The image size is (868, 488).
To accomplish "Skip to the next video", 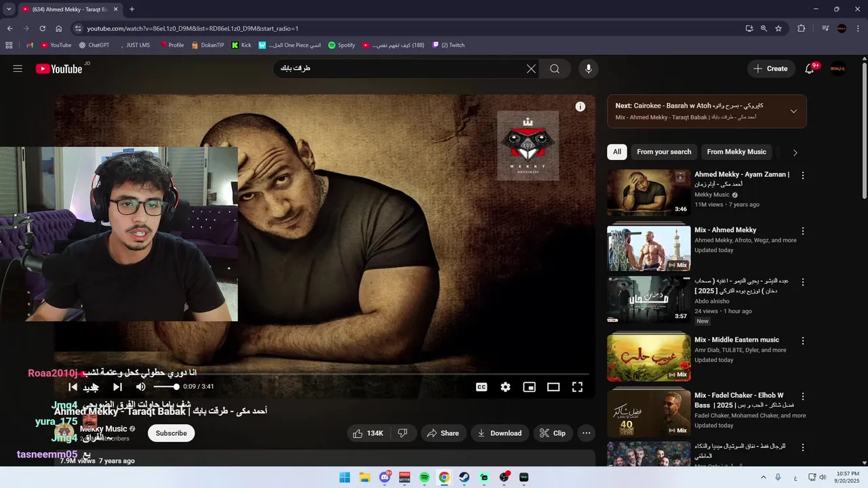I will 117,387.
